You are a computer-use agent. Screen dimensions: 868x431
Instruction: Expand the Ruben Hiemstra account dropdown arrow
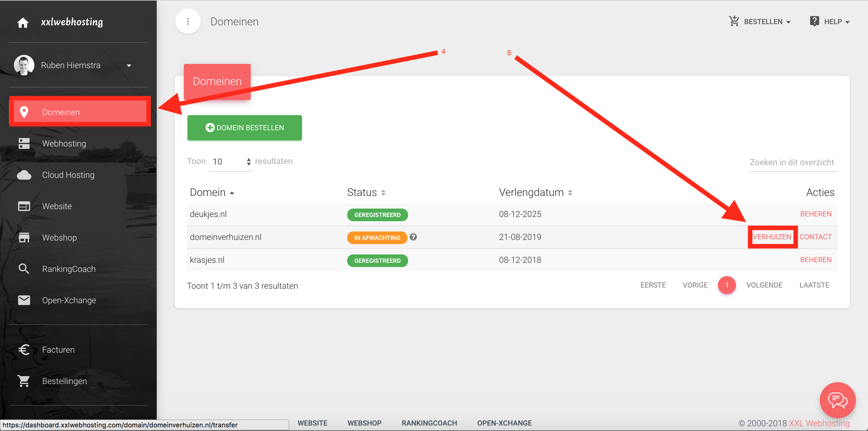coord(129,65)
